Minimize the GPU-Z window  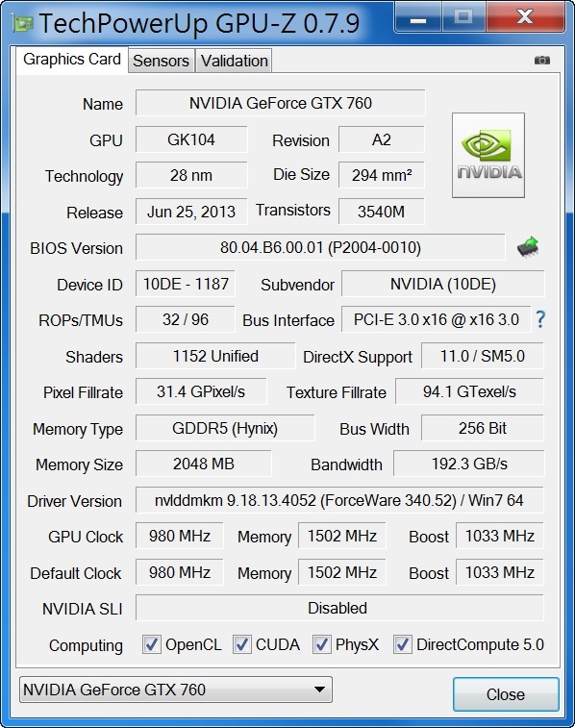418,18
